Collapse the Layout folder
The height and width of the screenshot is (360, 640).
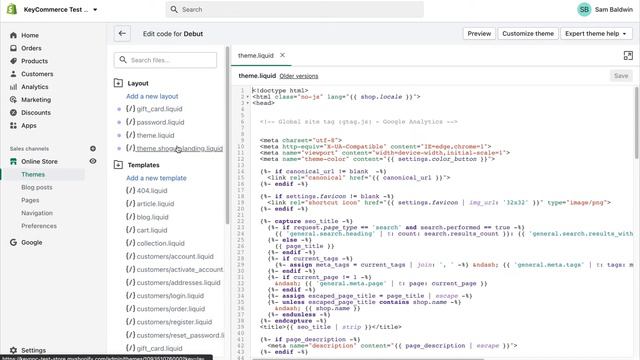coord(118,83)
